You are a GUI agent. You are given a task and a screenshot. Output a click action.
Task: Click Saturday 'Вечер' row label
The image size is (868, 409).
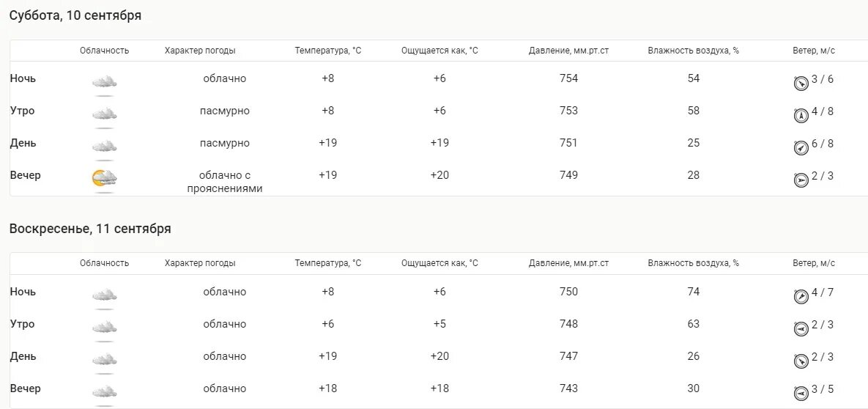point(25,175)
